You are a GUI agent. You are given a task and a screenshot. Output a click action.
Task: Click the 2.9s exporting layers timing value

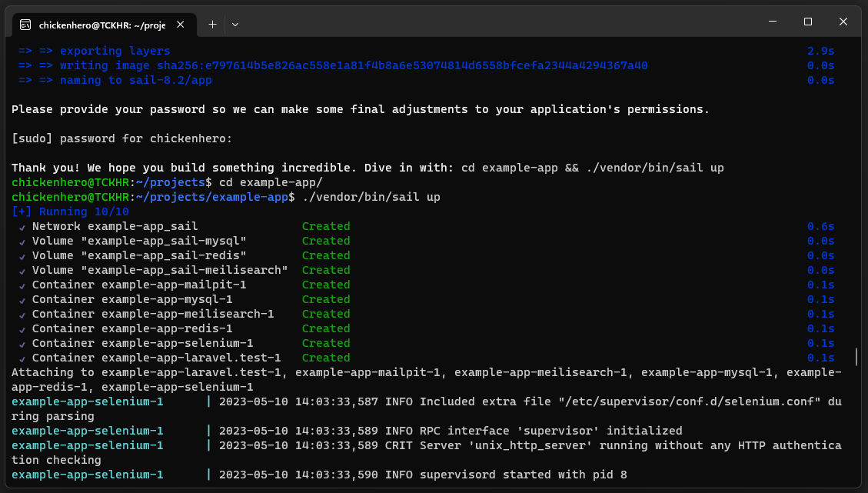(x=822, y=51)
